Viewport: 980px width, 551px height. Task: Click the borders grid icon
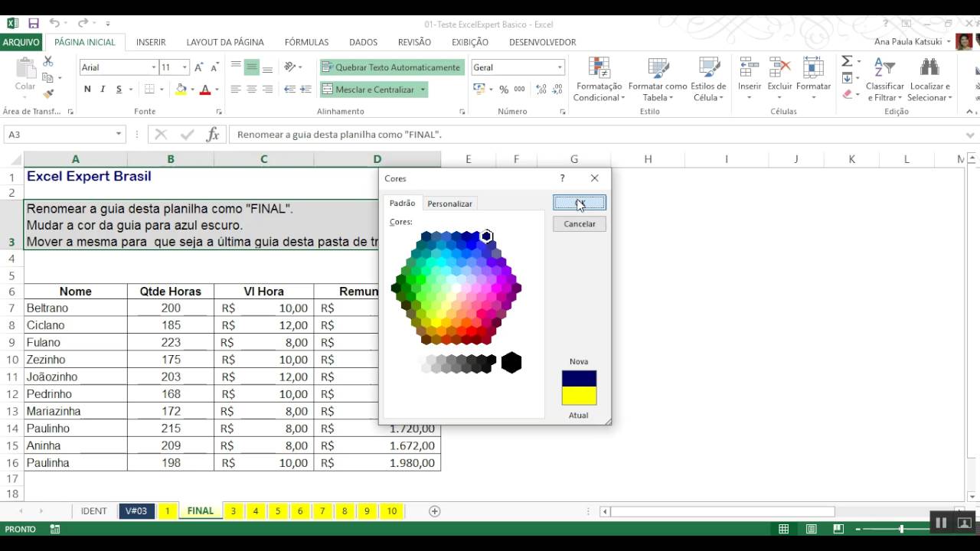[149, 90]
